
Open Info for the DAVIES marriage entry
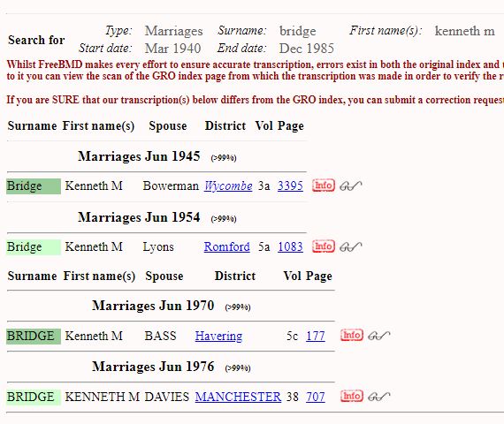(x=352, y=396)
